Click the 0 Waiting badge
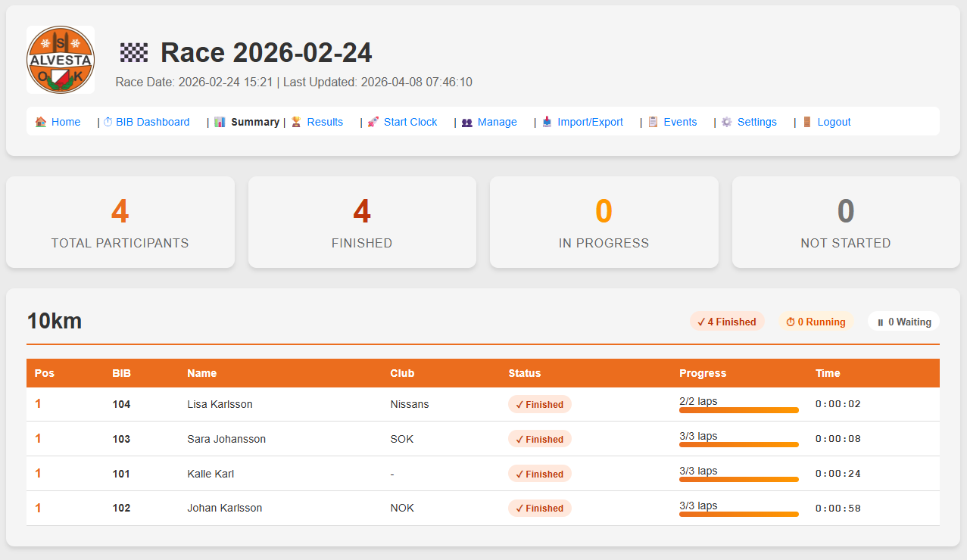This screenshot has width=967, height=560. tap(903, 322)
